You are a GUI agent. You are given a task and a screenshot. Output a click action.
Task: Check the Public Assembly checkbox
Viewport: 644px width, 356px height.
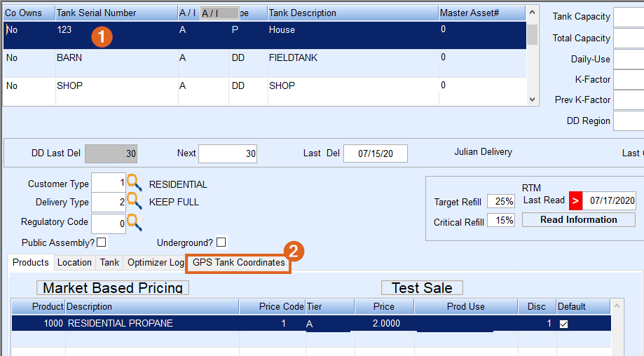tap(101, 242)
